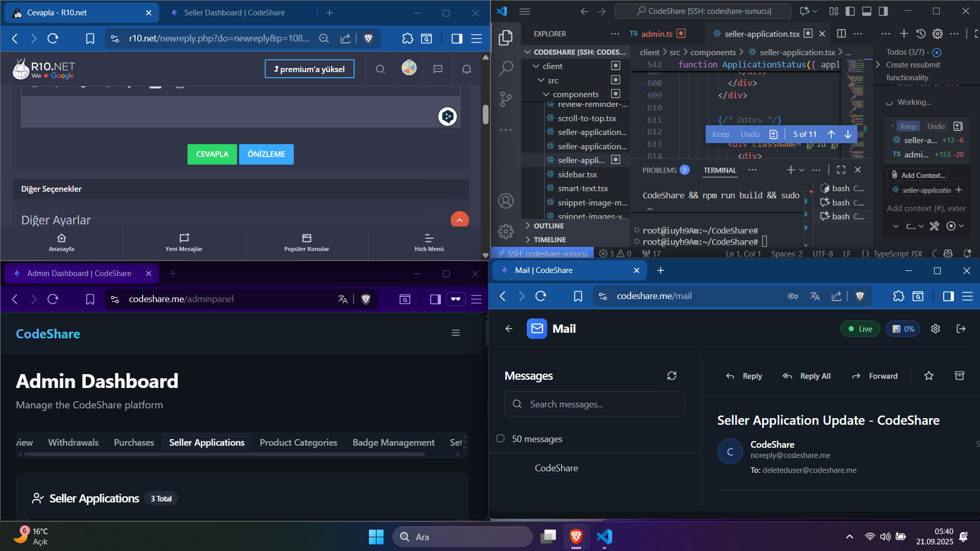
Task: Click Forward on the open email
Action: tap(875, 376)
